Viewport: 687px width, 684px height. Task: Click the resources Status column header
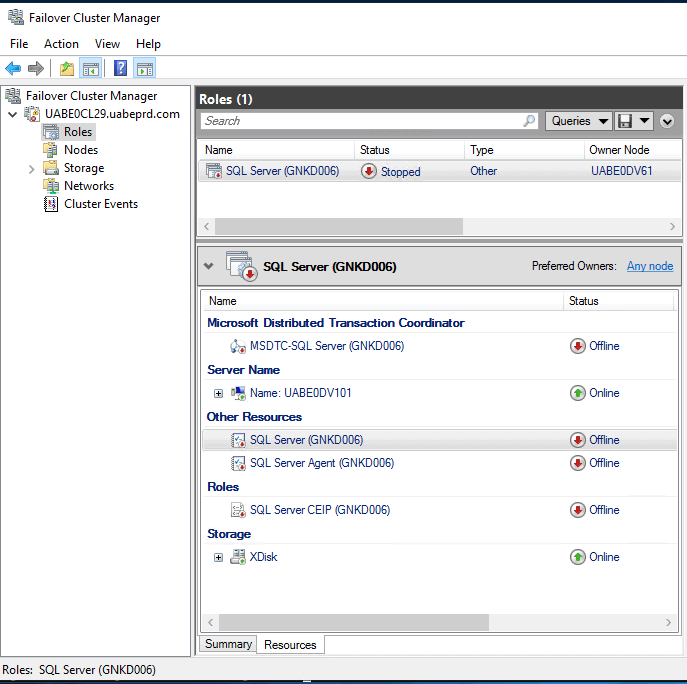tap(618, 301)
